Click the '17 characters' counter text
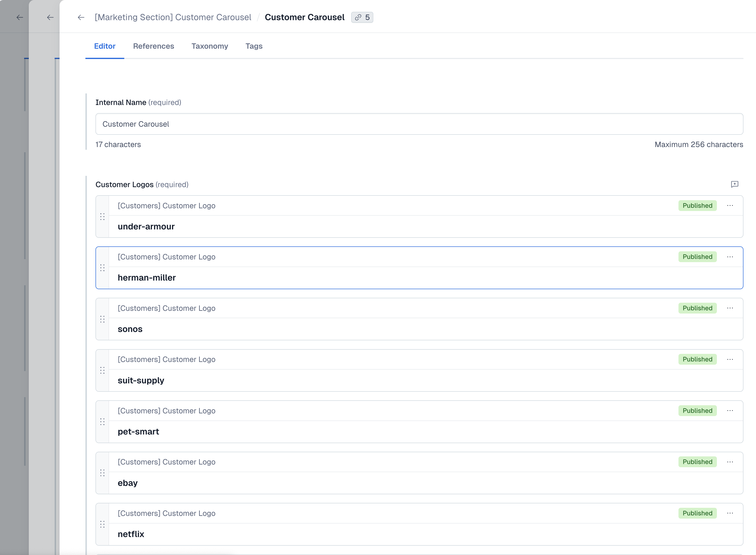756x555 pixels. [118, 144]
